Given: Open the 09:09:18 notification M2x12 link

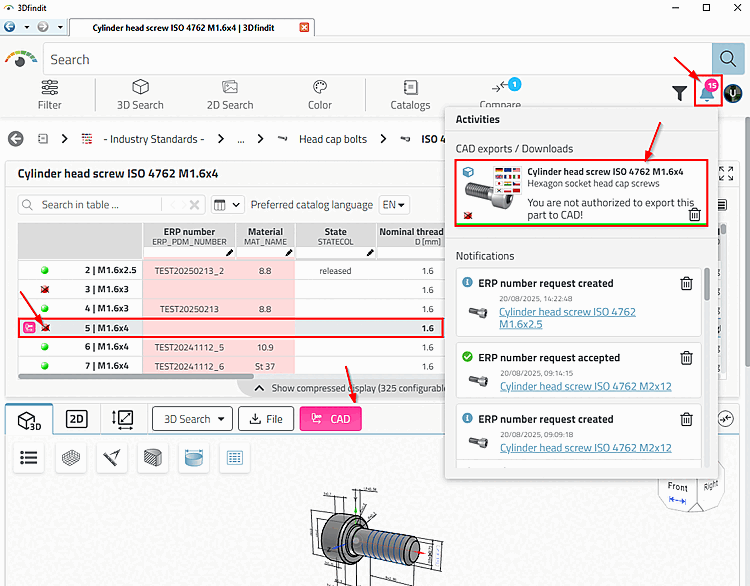Looking at the screenshot, I should pos(585,448).
